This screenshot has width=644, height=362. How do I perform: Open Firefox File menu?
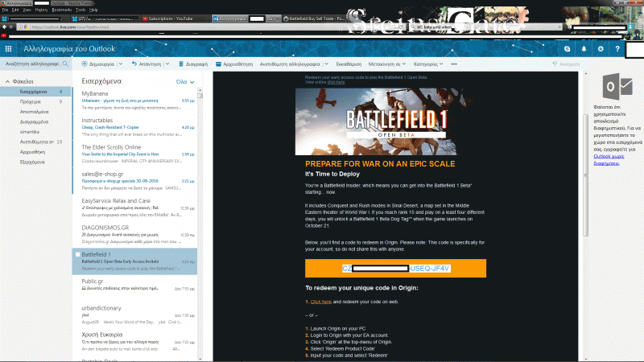click(x=5, y=10)
